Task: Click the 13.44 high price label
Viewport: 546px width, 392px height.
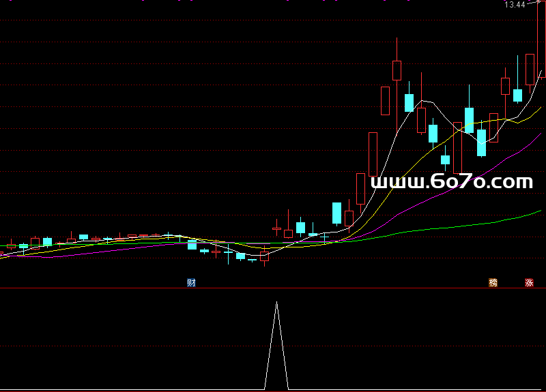Action: click(x=515, y=5)
